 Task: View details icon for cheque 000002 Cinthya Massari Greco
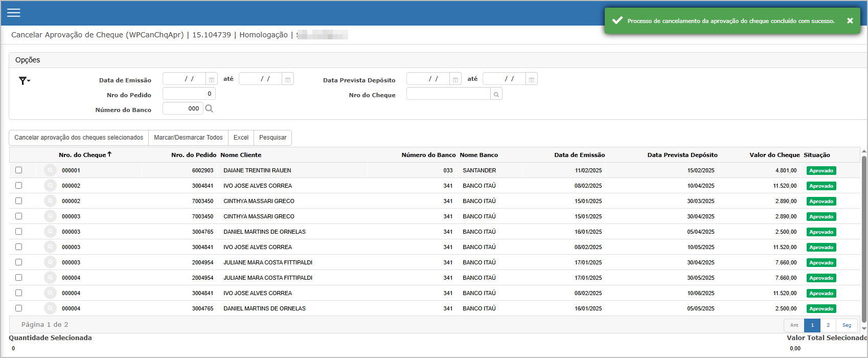pos(50,201)
